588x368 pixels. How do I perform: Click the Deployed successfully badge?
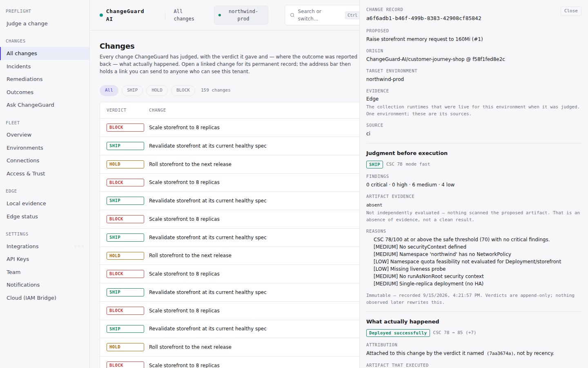pyautogui.click(x=398, y=333)
